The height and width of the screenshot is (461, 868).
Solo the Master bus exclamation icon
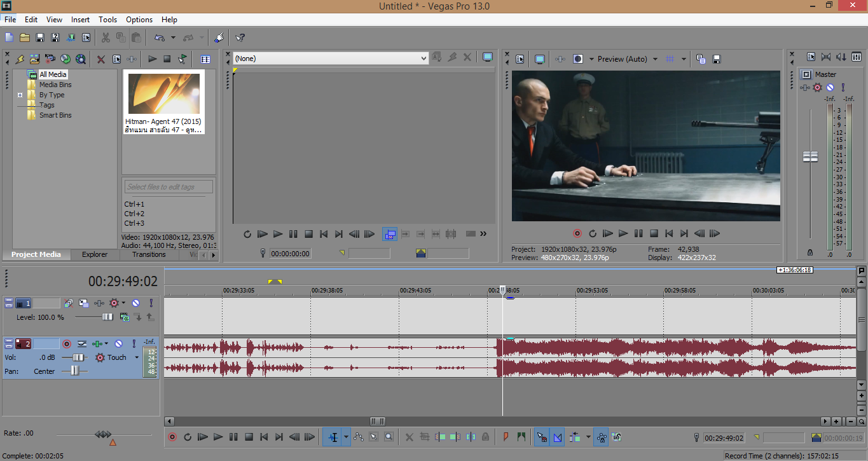843,87
